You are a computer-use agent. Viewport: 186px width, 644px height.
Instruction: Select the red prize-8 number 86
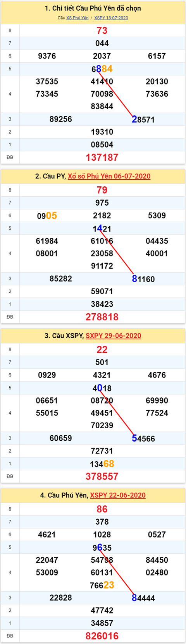coord(102,509)
